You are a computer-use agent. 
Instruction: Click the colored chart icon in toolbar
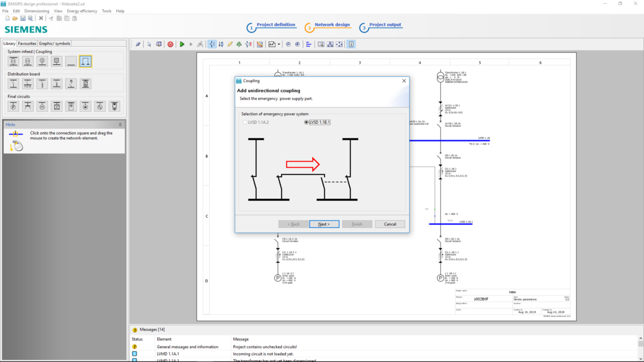[260, 45]
